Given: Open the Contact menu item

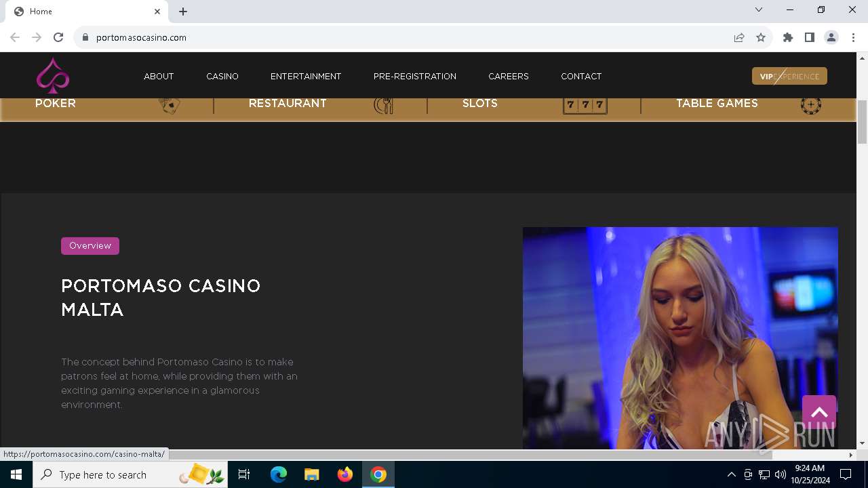Looking at the screenshot, I should 581,77.
